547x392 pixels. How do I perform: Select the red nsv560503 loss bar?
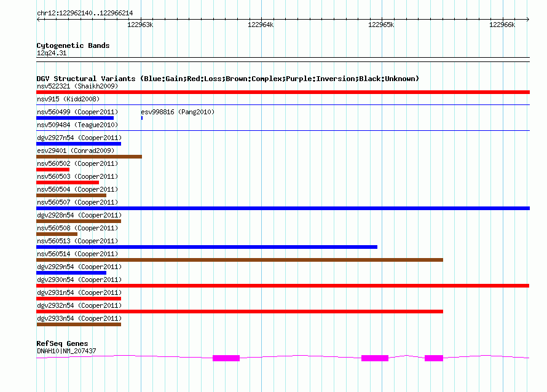coord(68,182)
